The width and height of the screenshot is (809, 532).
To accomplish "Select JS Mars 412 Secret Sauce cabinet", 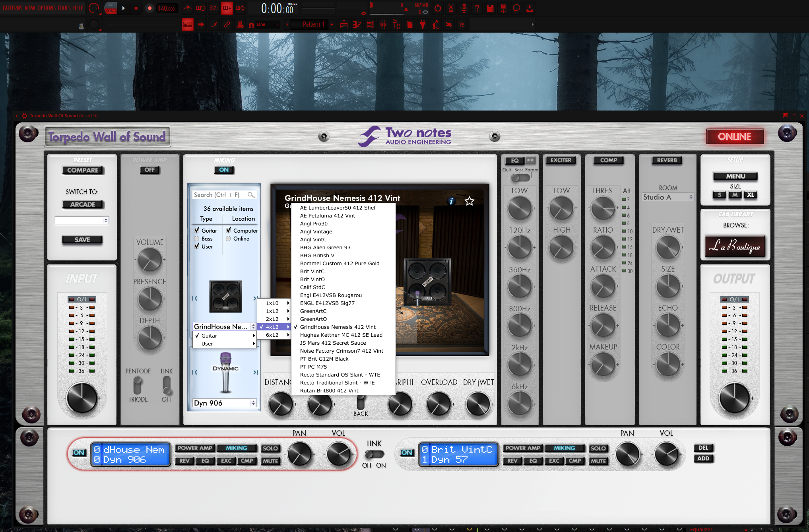I will point(343,343).
